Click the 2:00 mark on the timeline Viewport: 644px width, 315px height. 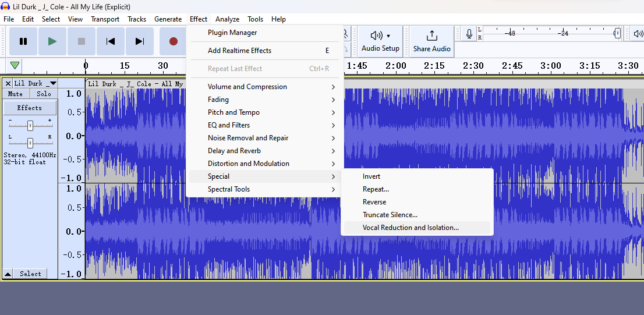395,66
